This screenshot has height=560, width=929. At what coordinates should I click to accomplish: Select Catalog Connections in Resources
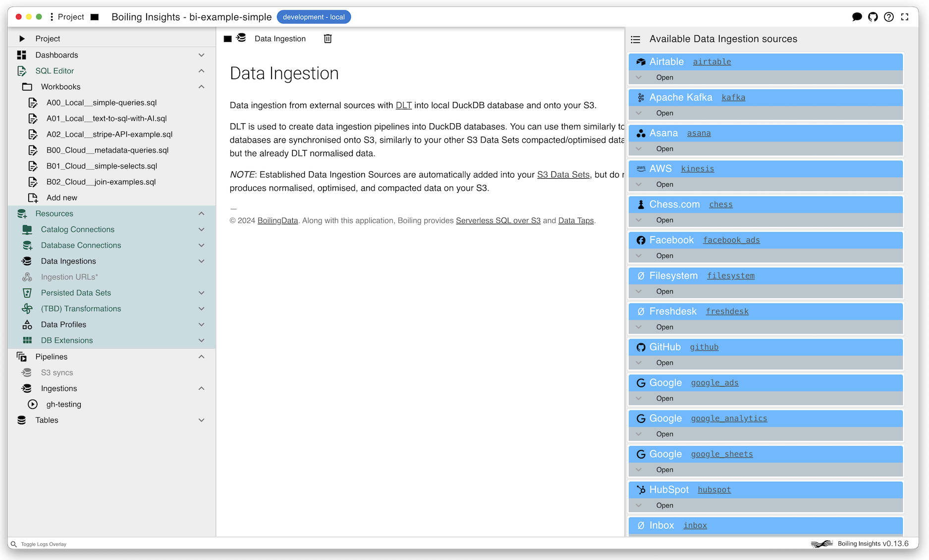click(x=77, y=229)
